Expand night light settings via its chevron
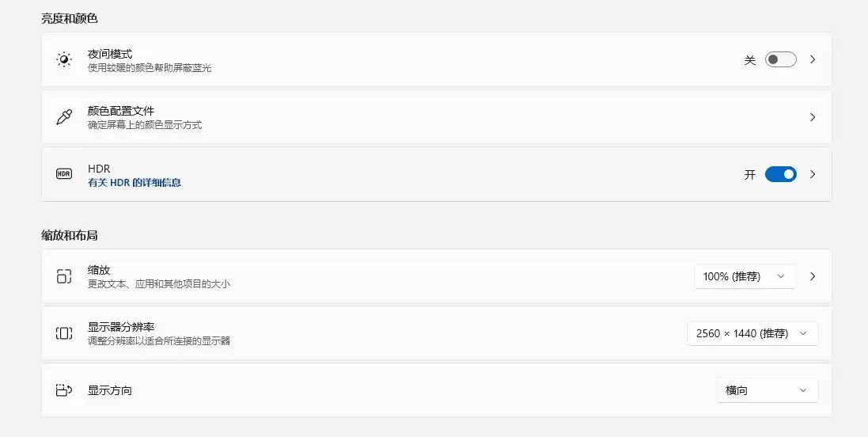The height and width of the screenshot is (437, 868). [813, 60]
